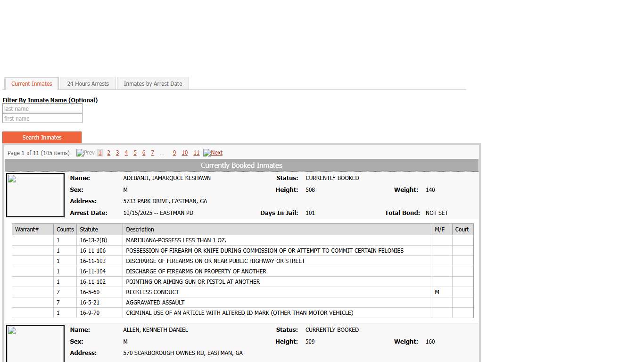Go to page 6 of results

point(144,153)
